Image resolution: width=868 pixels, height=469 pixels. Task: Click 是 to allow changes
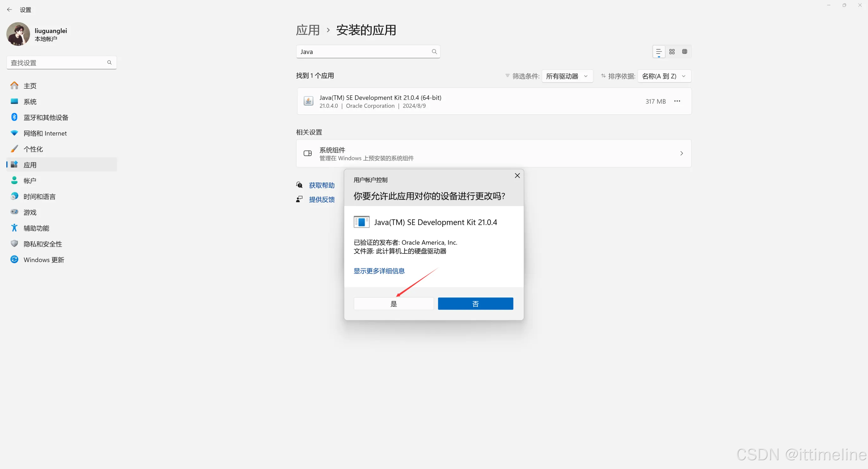coord(393,304)
